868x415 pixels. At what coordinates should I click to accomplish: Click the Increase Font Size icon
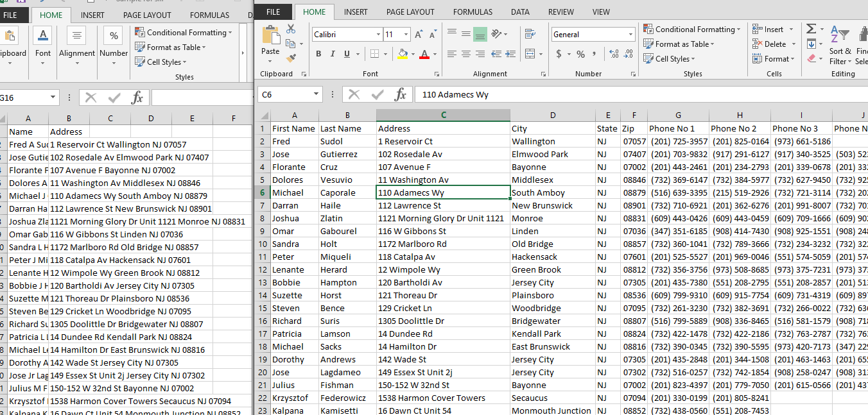(x=419, y=35)
